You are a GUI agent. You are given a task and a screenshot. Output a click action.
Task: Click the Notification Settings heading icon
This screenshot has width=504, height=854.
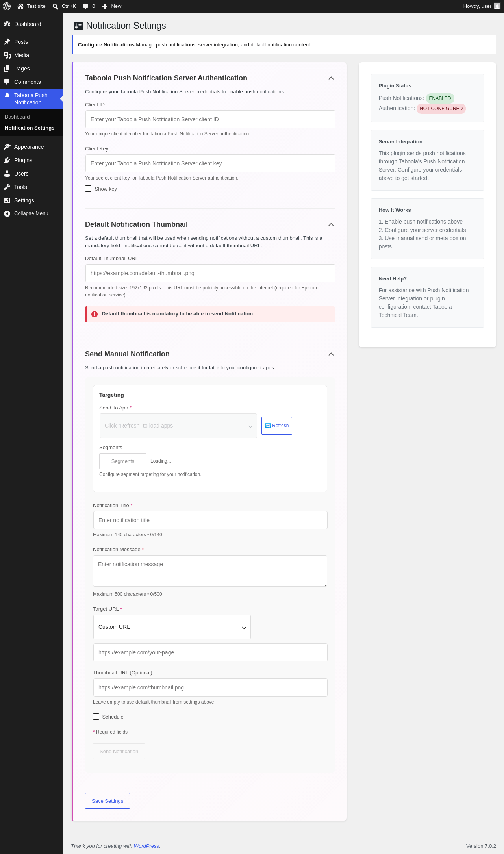78,26
